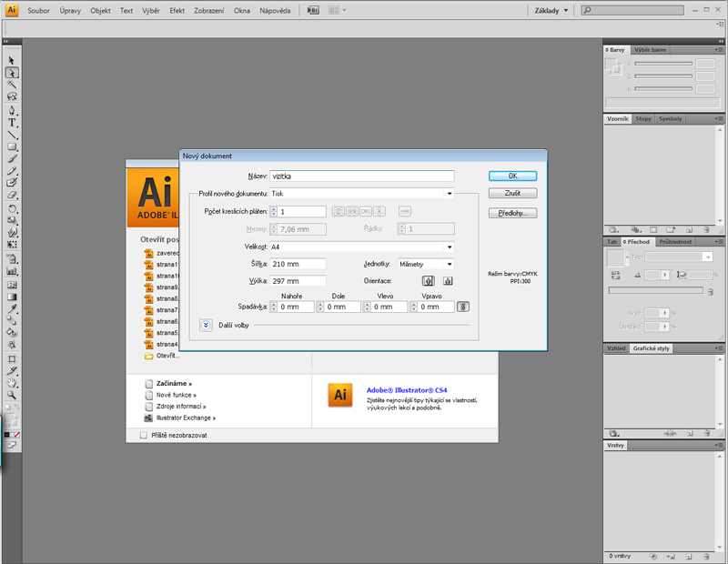Increase artboard count with the stepper

[x=273, y=208]
